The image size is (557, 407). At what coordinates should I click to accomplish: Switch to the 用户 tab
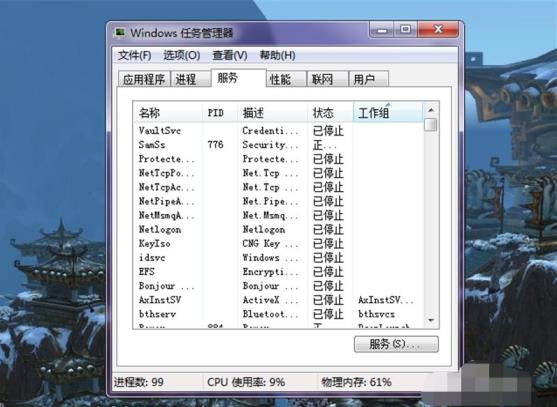click(368, 79)
